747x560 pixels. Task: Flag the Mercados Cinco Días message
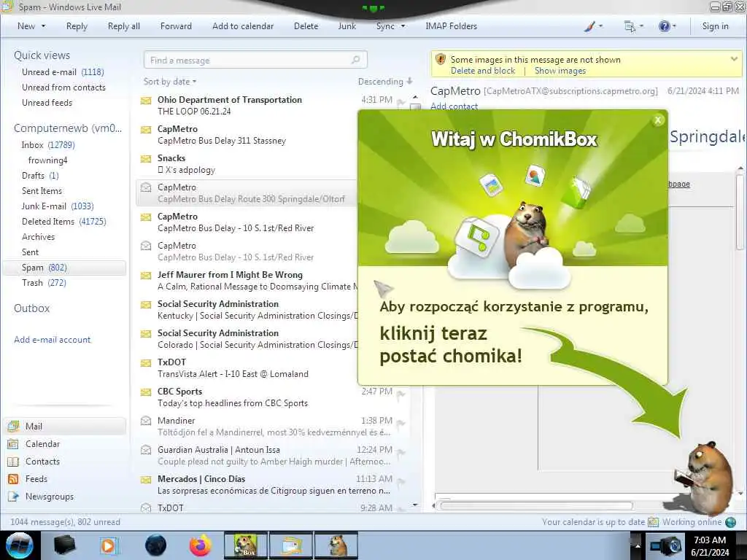point(401,481)
